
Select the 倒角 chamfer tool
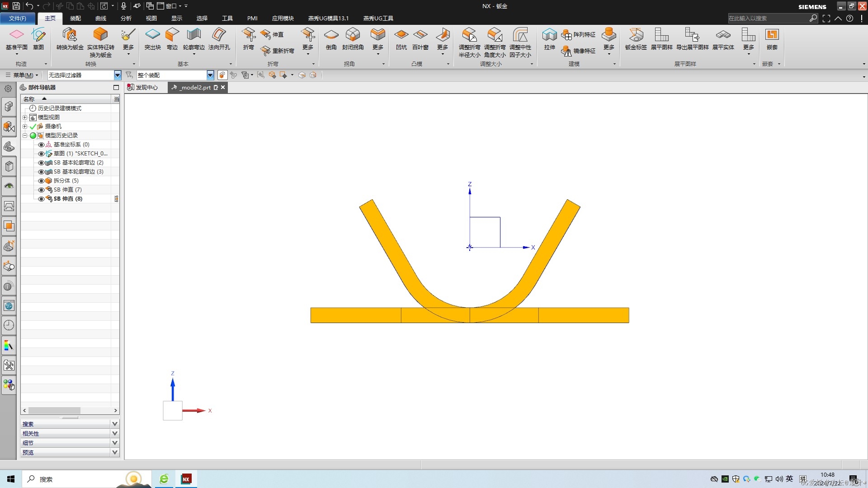click(x=331, y=39)
